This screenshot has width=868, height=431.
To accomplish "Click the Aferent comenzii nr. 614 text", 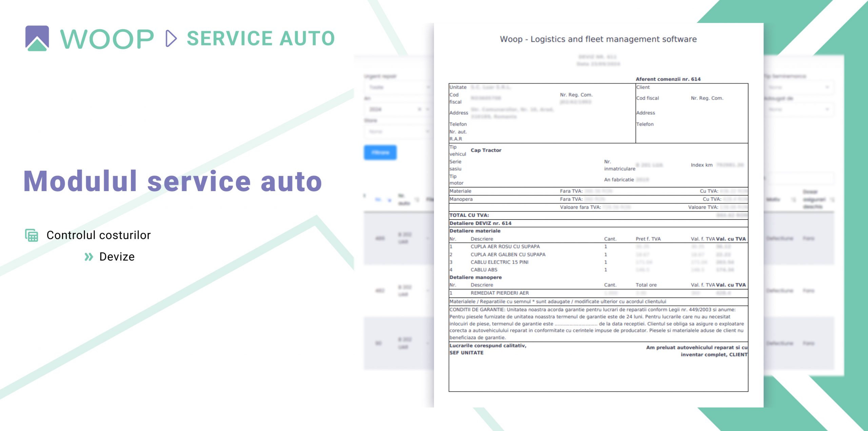I will [x=668, y=79].
